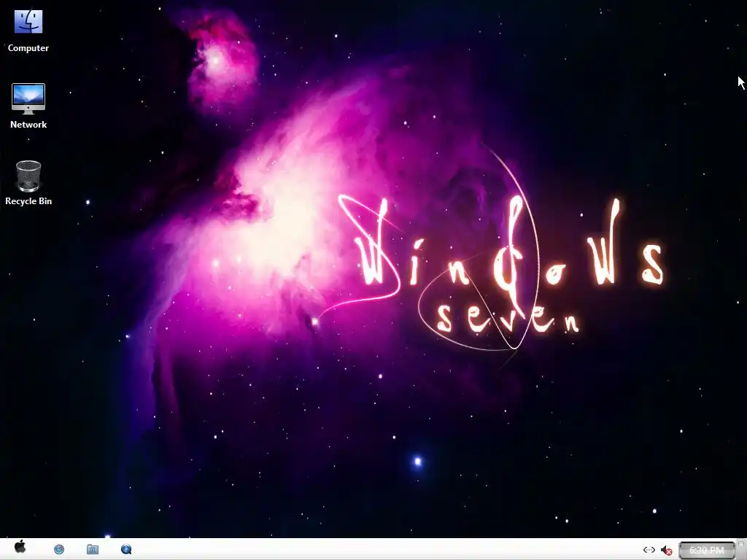This screenshot has width=747, height=560.
Task: Select the Computer desktop icon
Action: coord(28,31)
